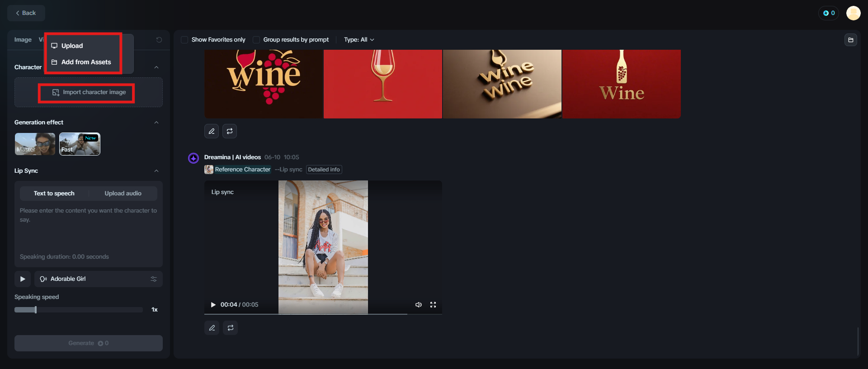Collapse the Character section

pyautogui.click(x=156, y=67)
